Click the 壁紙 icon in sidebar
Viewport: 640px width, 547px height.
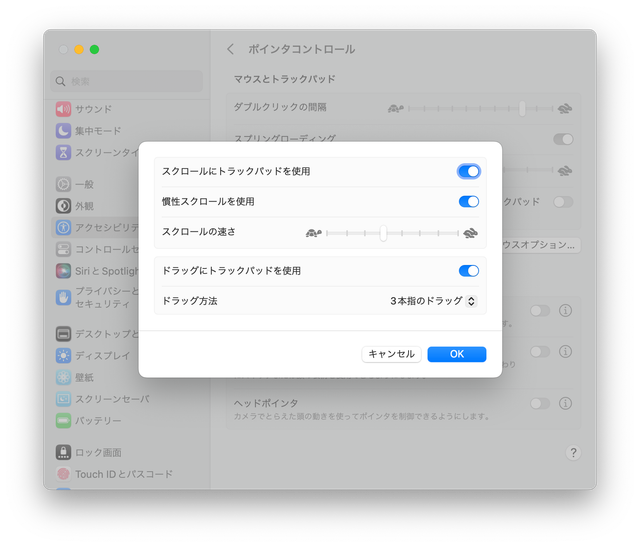(x=63, y=377)
